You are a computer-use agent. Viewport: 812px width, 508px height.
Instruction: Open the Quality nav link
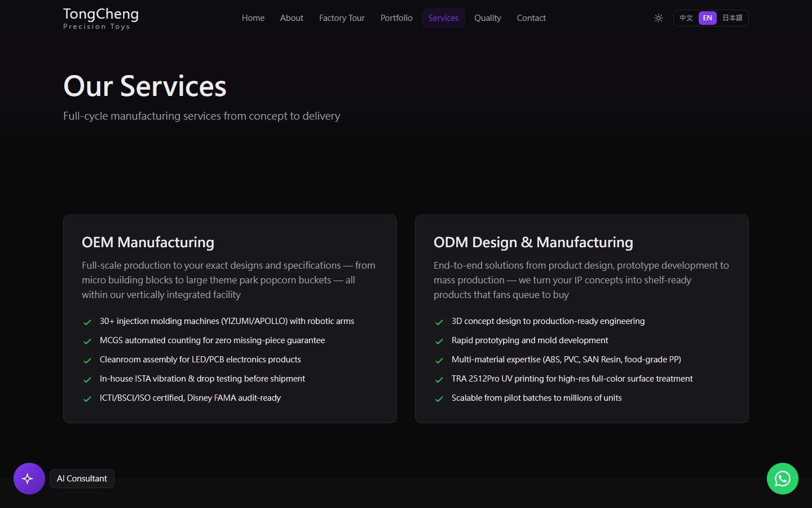487,17
